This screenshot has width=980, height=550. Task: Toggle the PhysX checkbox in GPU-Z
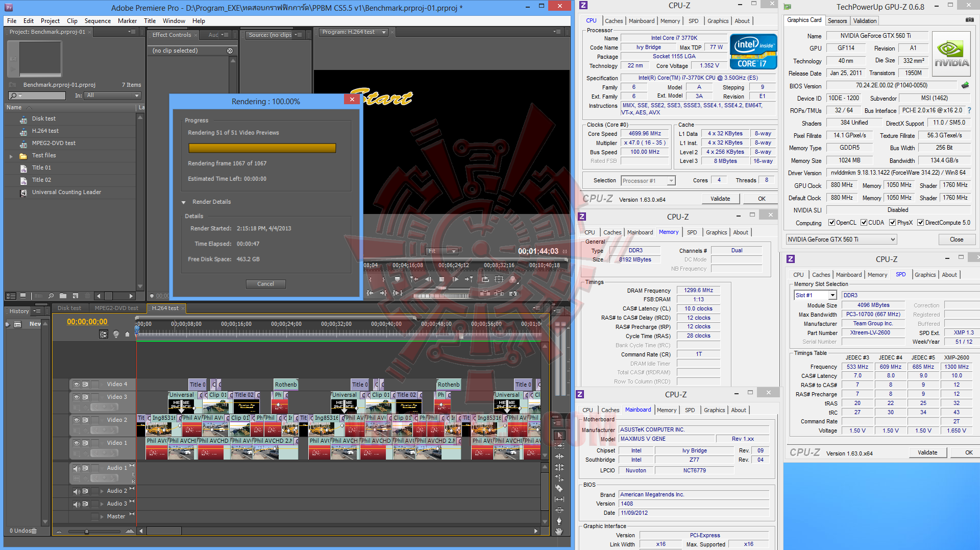(892, 223)
